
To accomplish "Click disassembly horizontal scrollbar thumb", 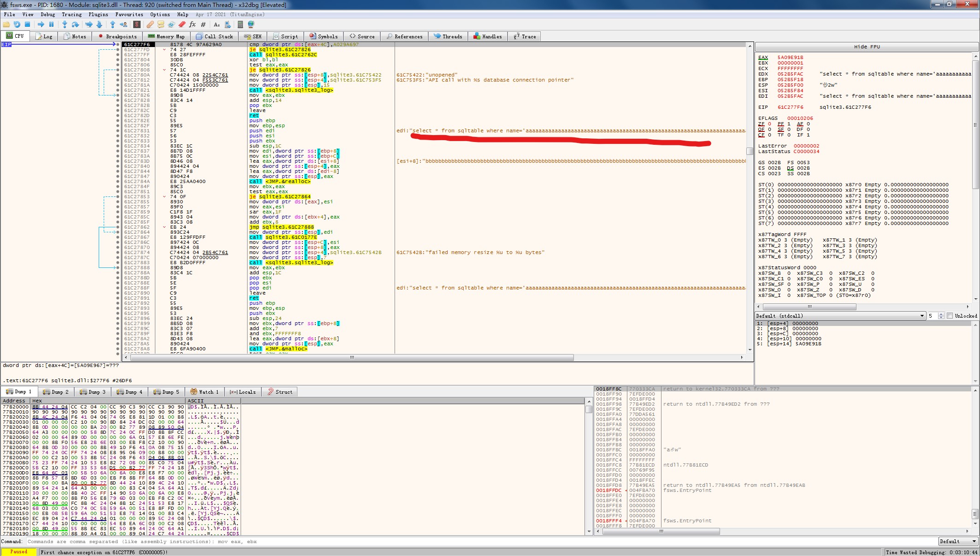I will click(352, 357).
